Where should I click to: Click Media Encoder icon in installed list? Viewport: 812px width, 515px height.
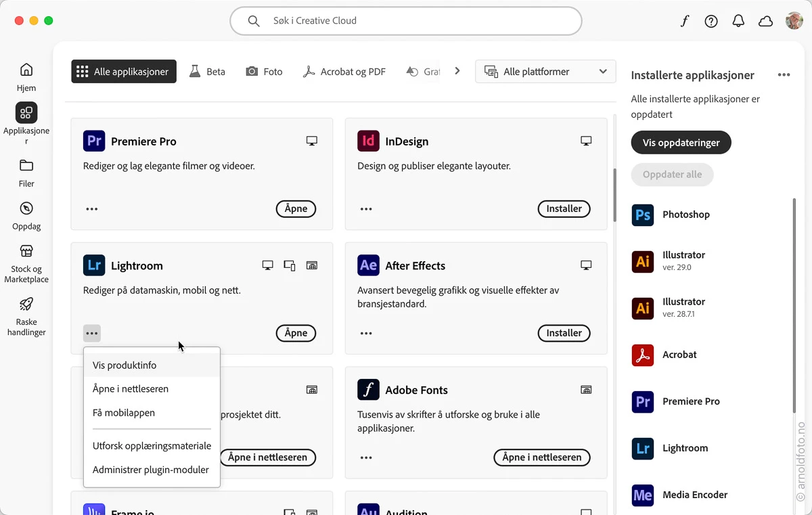click(643, 495)
